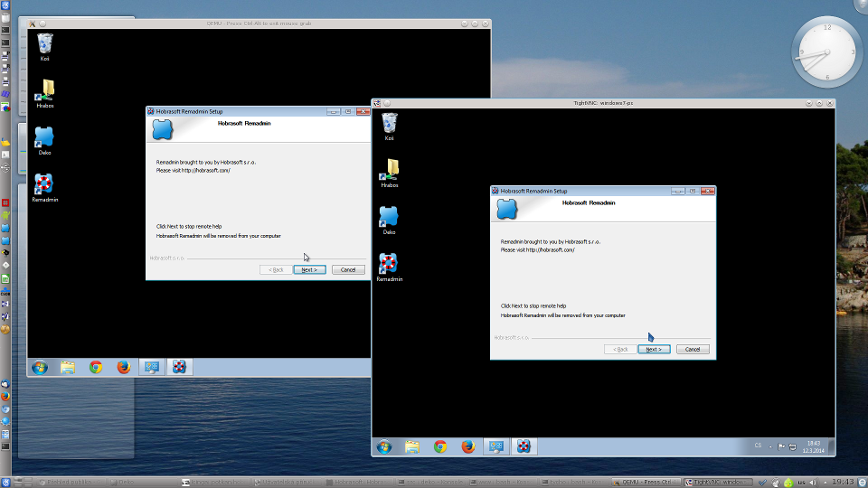Image resolution: width=868 pixels, height=488 pixels.
Task: Close the QEMU host window
Action: click(x=486, y=23)
